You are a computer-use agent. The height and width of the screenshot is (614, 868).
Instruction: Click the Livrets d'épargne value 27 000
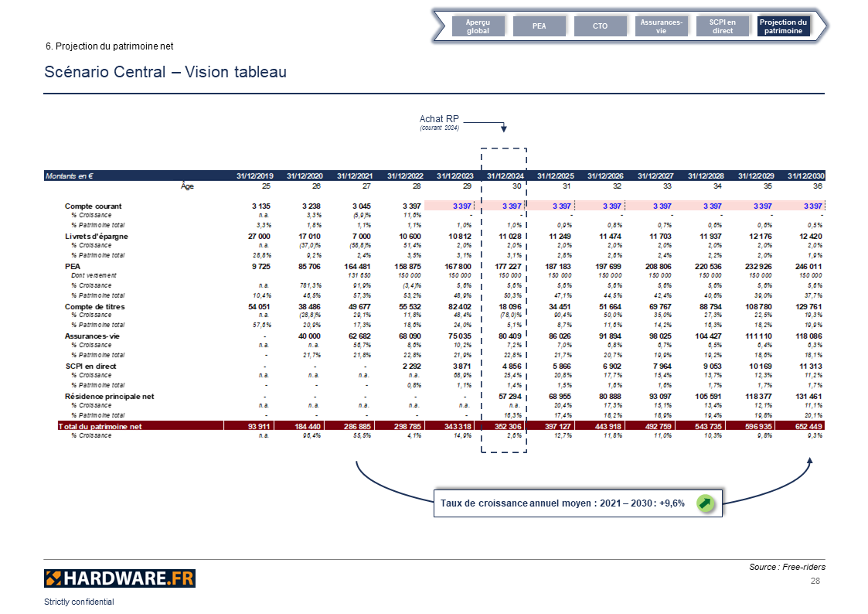[259, 237]
